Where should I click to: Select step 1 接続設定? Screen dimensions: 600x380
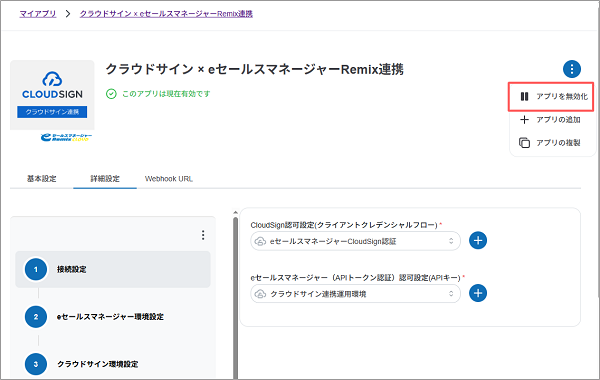coord(113,269)
